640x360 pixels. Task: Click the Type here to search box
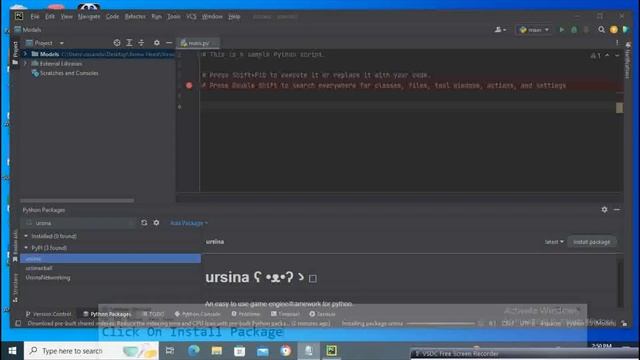[91, 351]
